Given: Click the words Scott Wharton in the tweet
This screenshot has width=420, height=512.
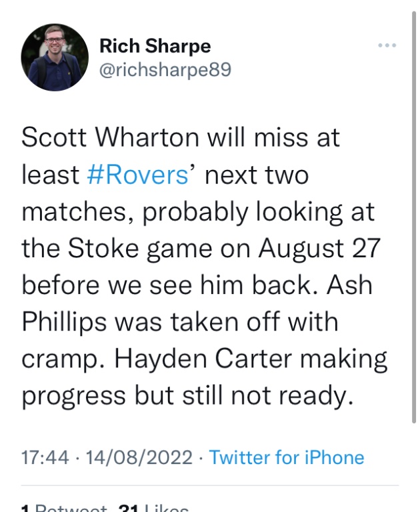Looking at the screenshot, I should 111,137.
